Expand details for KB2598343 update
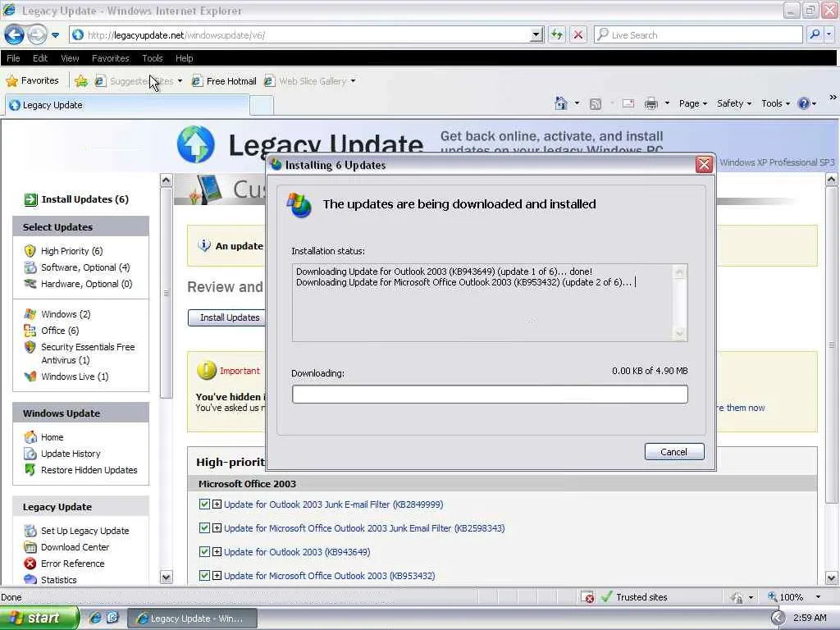The width and height of the screenshot is (840, 630). click(217, 528)
